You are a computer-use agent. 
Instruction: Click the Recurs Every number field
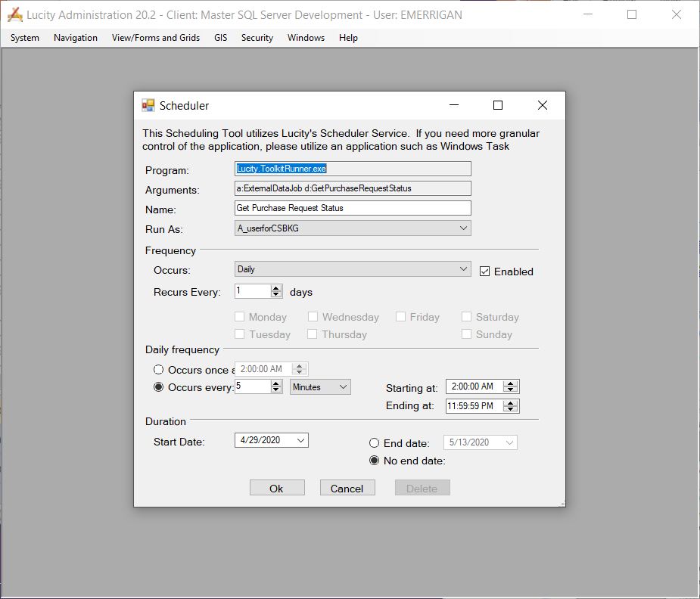pyautogui.click(x=253, y=291)
